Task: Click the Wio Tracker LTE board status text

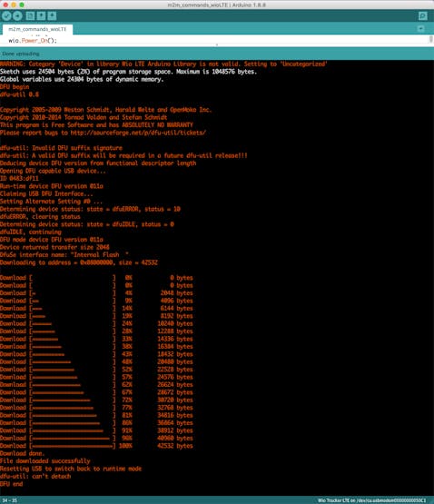Action: point(371,500)
